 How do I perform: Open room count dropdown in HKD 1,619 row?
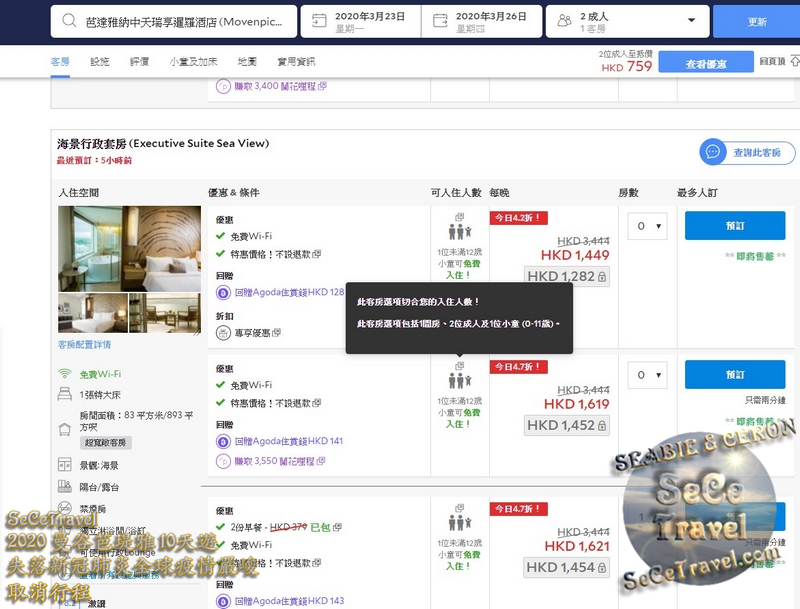click(648, 375)
